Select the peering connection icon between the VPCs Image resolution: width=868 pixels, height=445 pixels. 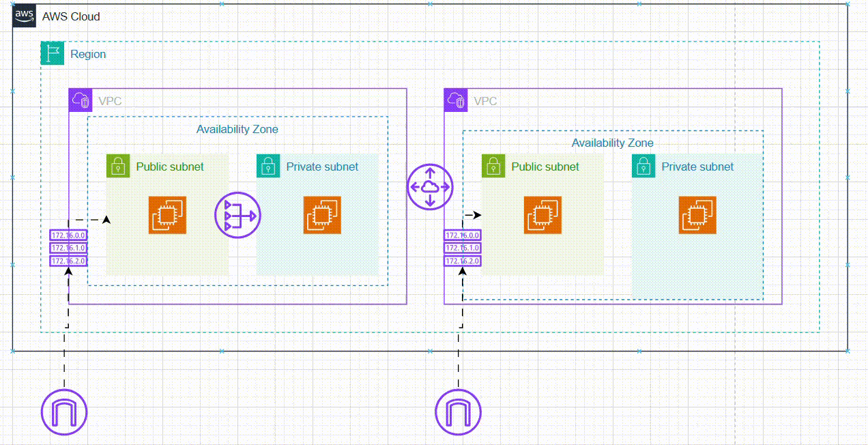(430, 187)
